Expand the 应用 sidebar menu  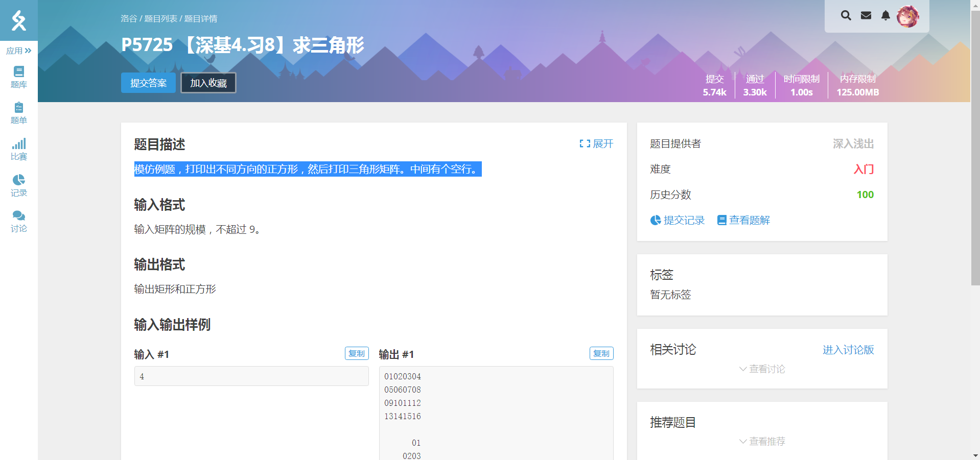coord(19,51)
